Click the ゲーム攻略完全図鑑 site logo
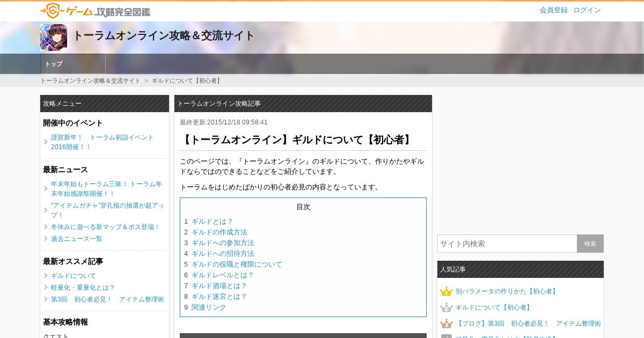This screenshot has width=644, height=338. click(95, 11)
